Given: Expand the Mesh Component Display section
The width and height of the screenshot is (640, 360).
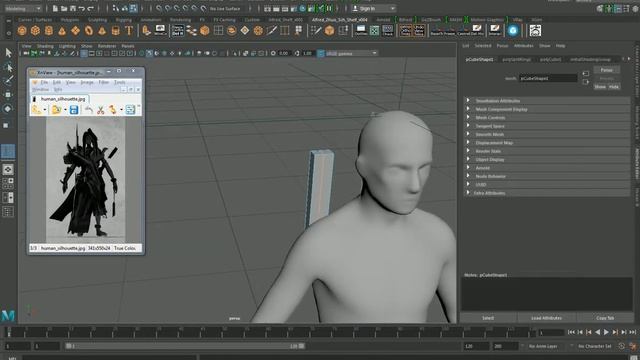Looking at the screenshot, I should tap(547, 109).
